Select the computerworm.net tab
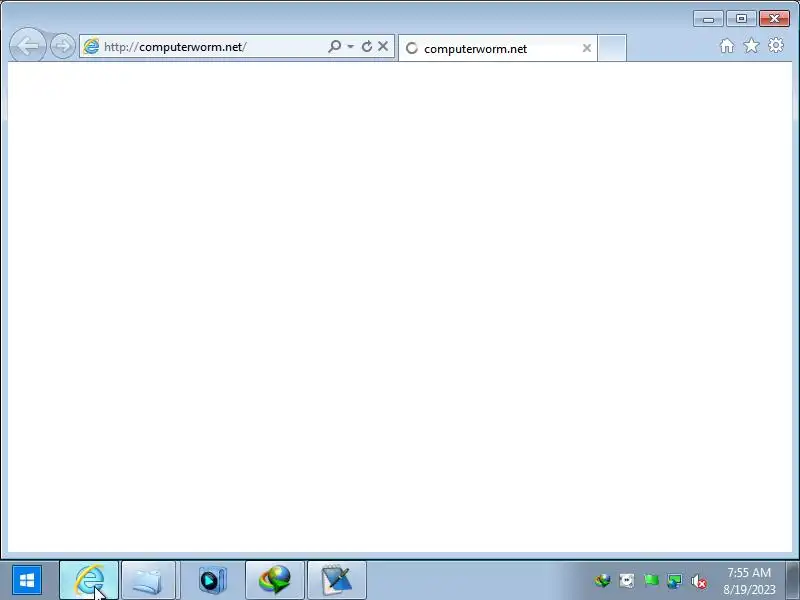The image size is (800, 600). click(x=497, y=48)
